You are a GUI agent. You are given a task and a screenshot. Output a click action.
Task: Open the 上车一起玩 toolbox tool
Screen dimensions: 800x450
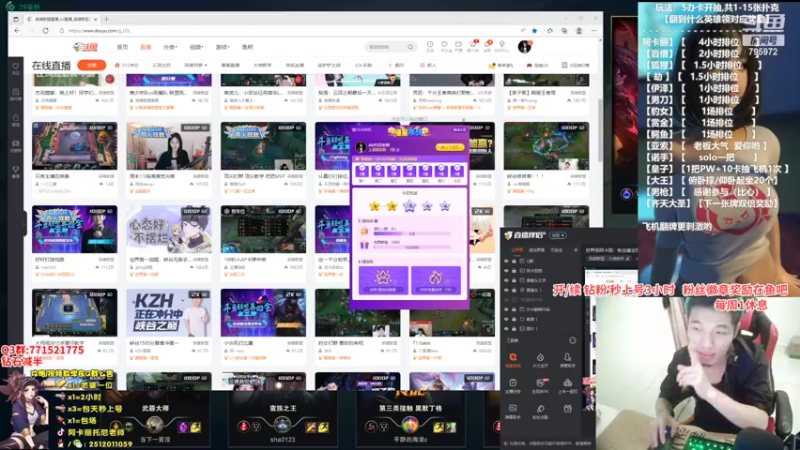567,386
